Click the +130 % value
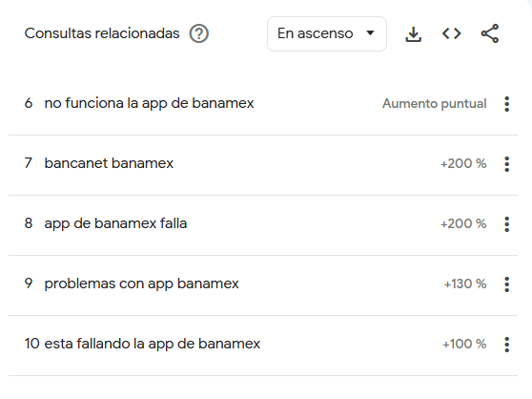Screen dimensions: 532x399 tap(465, 283)
